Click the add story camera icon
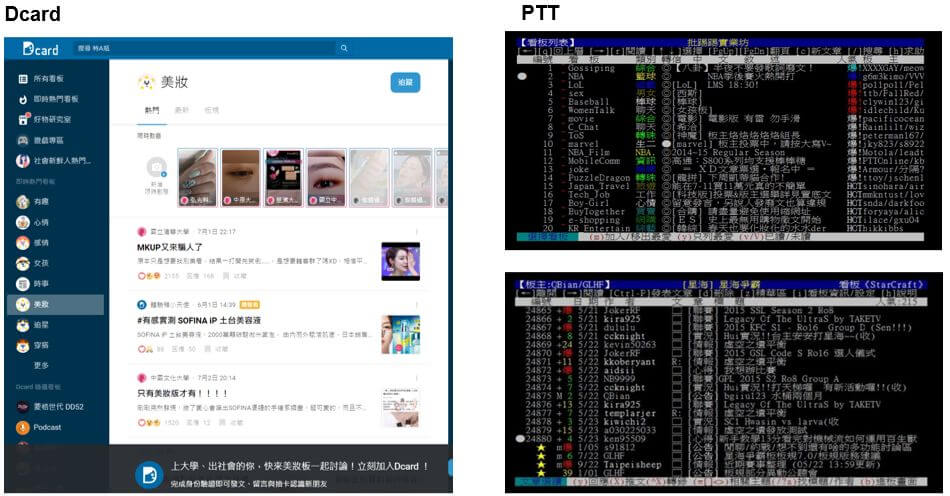The width and height of the screenshot is (950, 496). (156, 167)
